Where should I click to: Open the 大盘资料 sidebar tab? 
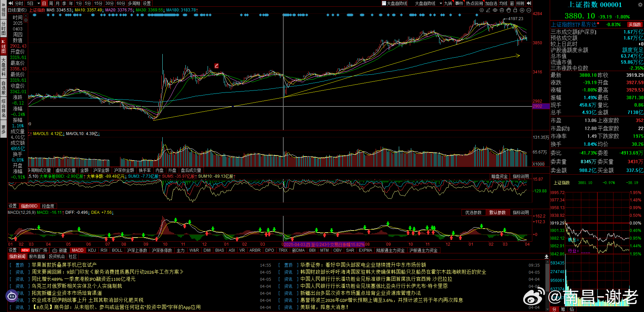click(x=3, y=67)
